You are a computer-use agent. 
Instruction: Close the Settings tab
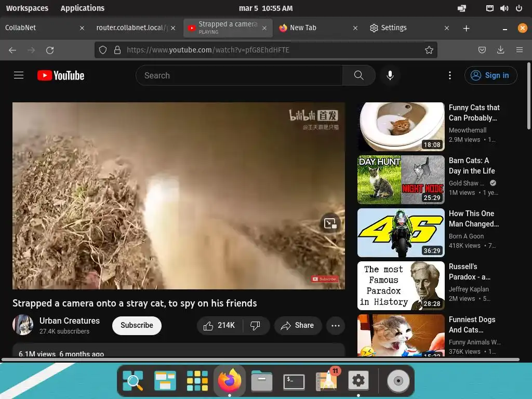[447, 28]
